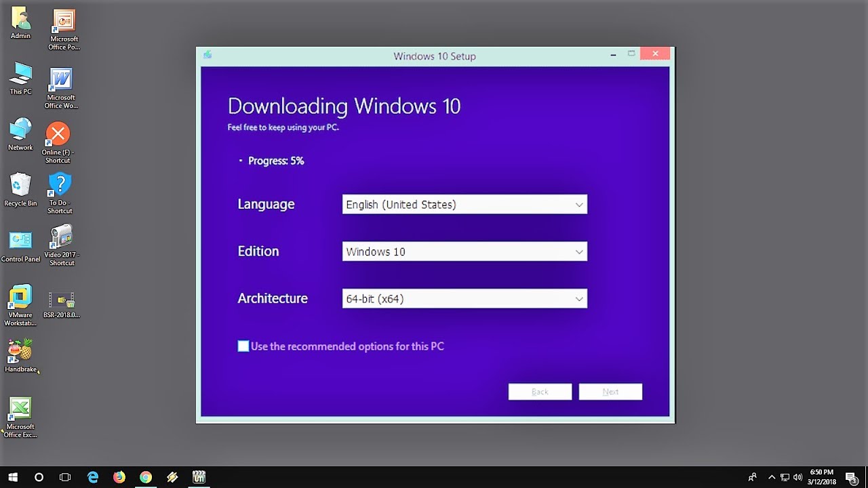
Task: Open Microsoft Office Excel shortcut
Action: pos(20,418)
